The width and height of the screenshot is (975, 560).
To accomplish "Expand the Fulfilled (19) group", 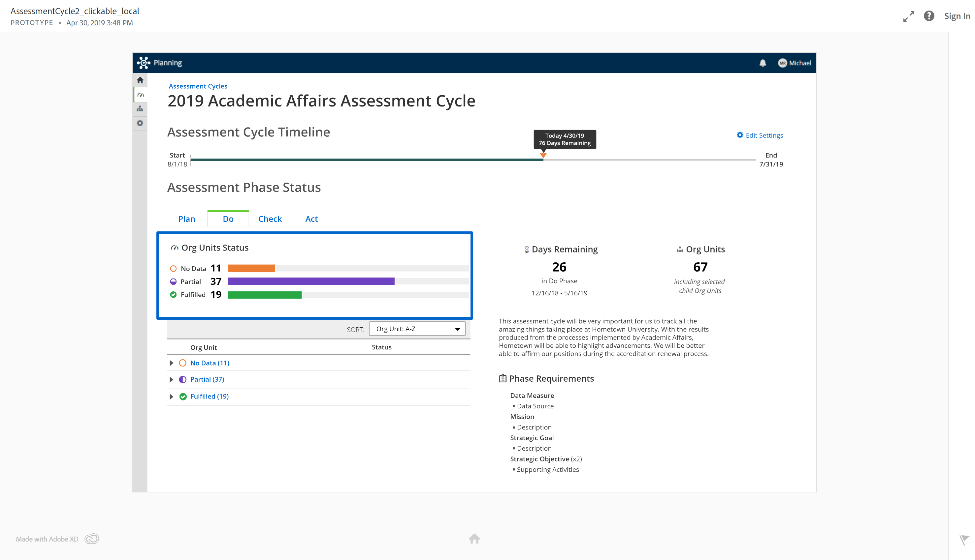I will point(171,396).
